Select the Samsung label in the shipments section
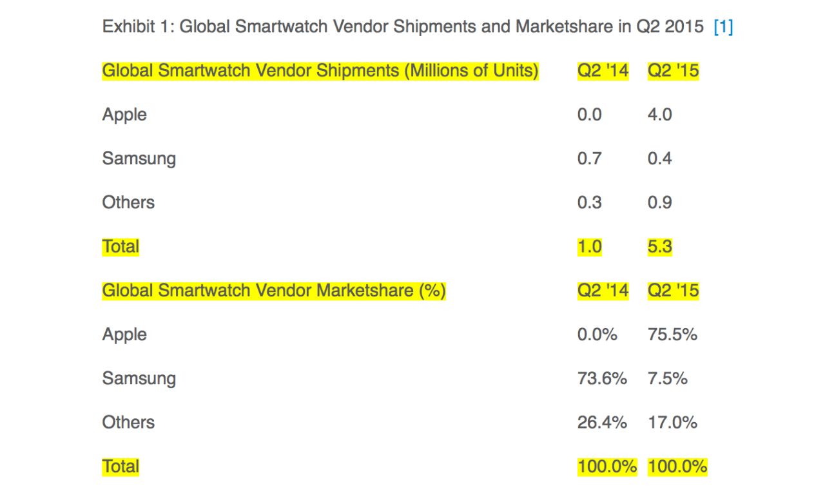Image resolution: width=825 pixels, height=504 pixels. 139,159
